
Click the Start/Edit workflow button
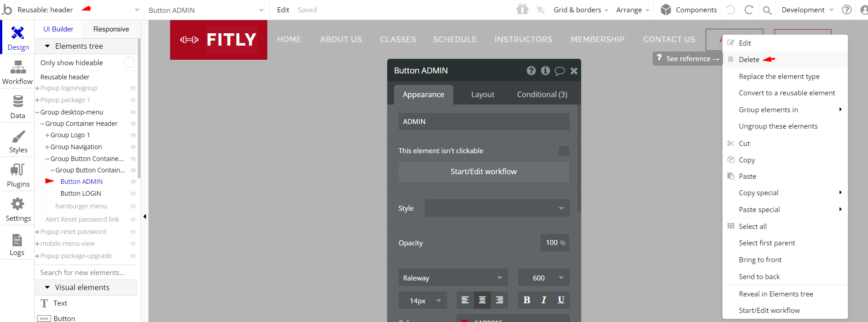point(483,171)
